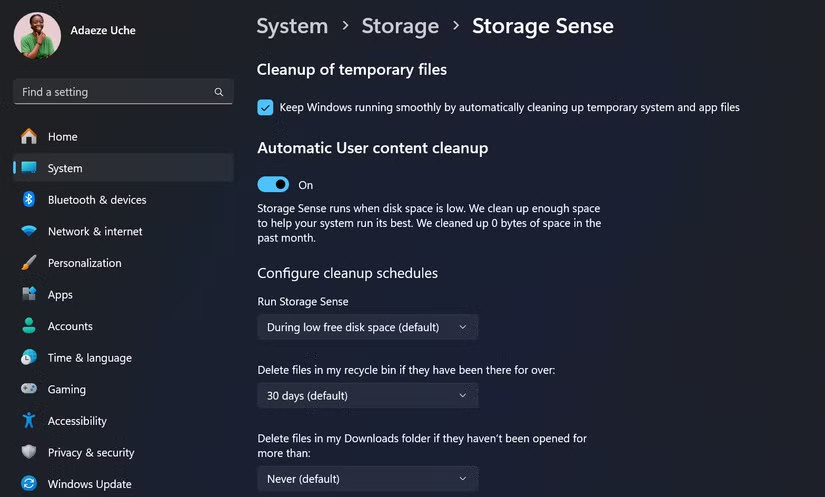Image resolution: width=825 pixels, height=497 pixels.
Task: Open Bluetooth & devices icon
Action: pos(29,200)
